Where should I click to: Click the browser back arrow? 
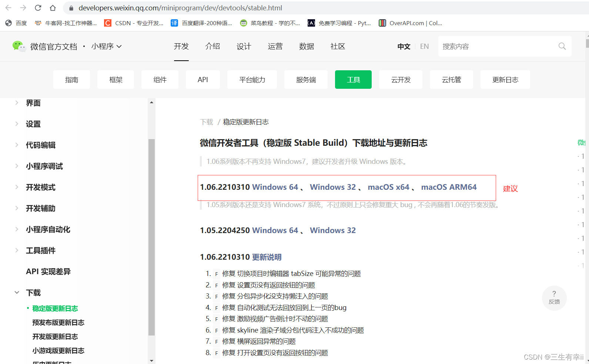[x=9, y=8]
